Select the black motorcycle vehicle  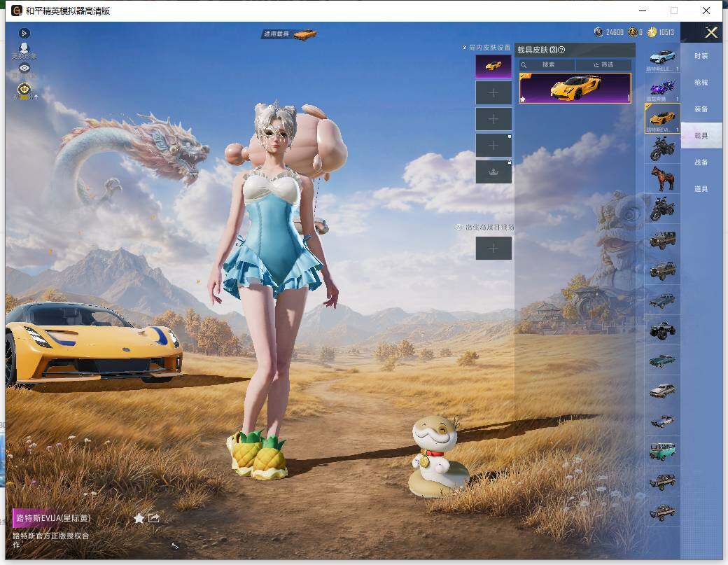(x=662, y=148)
